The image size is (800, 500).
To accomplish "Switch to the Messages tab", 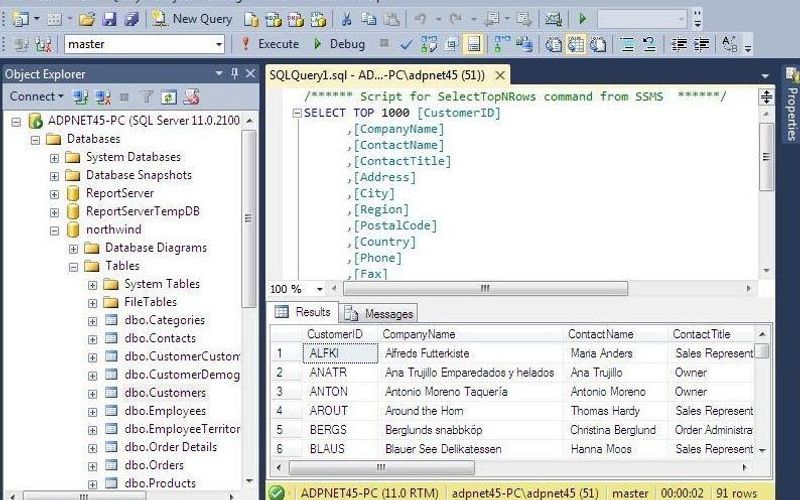I will pos(379,313).
